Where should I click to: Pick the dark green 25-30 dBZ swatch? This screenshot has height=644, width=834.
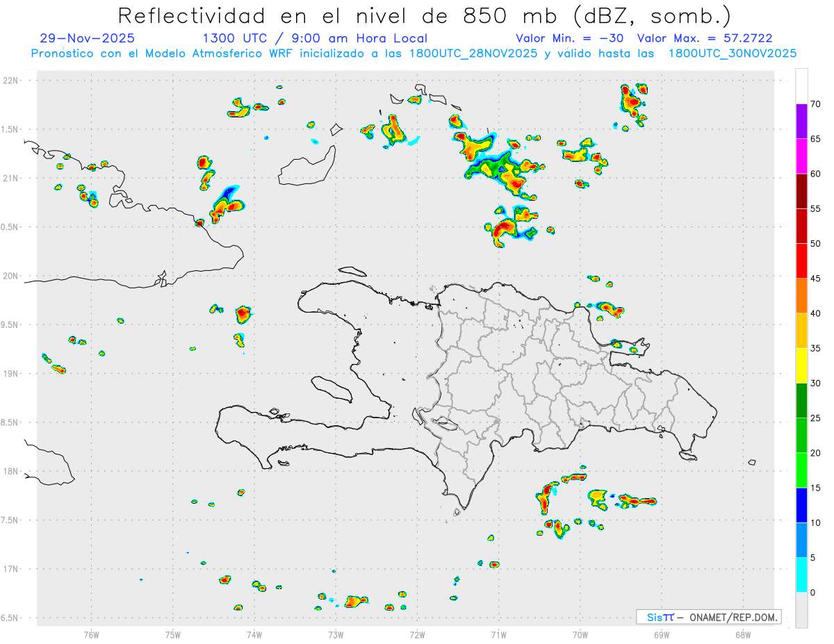pyautogui.click(x=801, y=401)
